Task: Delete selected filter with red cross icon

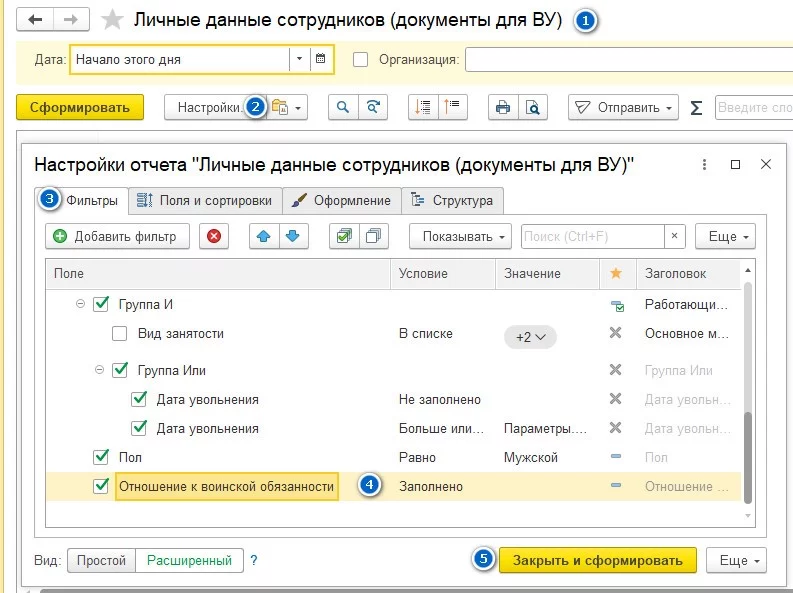Action: click(214, 236)
